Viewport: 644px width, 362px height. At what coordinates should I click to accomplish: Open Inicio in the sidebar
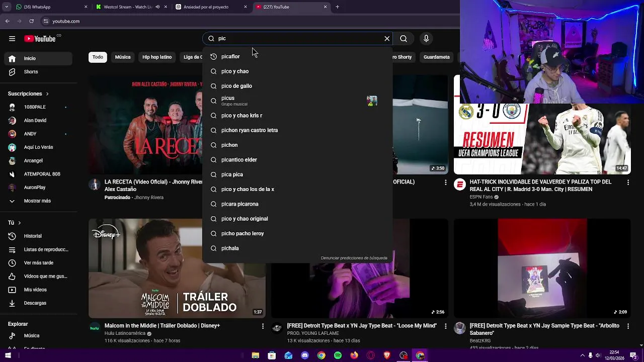click(x=38, y=58)
